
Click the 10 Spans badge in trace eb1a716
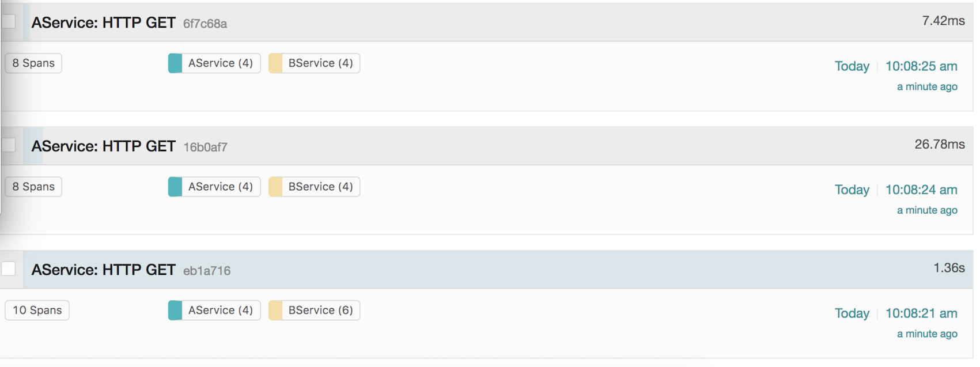pyautogui.click(x=37, y=311)
